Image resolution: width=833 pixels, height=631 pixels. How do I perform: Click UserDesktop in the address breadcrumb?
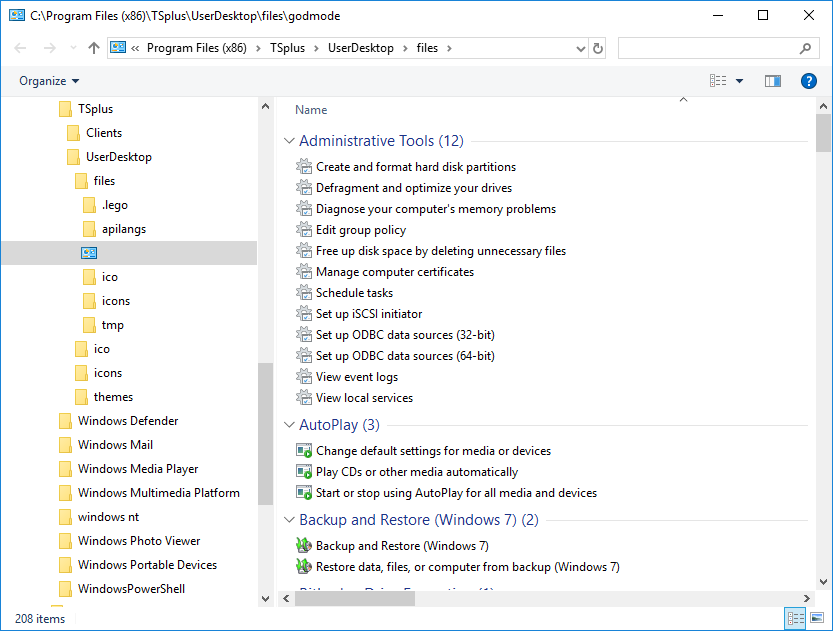coord(360,48)
